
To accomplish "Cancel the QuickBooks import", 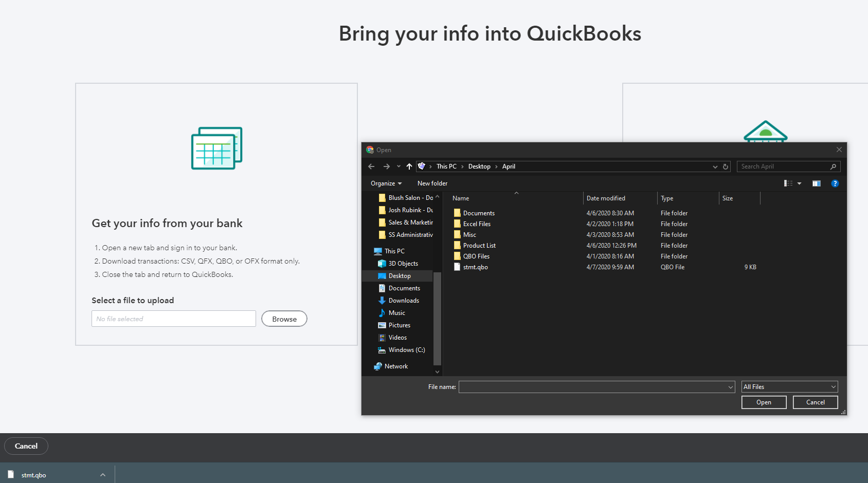I will point(26,446).
